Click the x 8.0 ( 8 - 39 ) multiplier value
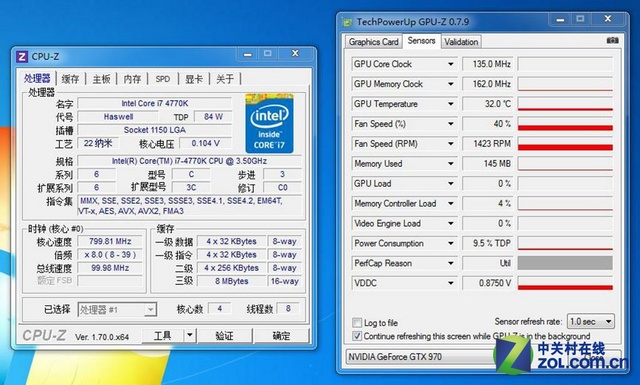Screen dimensions: 640x385 (110, 255)
